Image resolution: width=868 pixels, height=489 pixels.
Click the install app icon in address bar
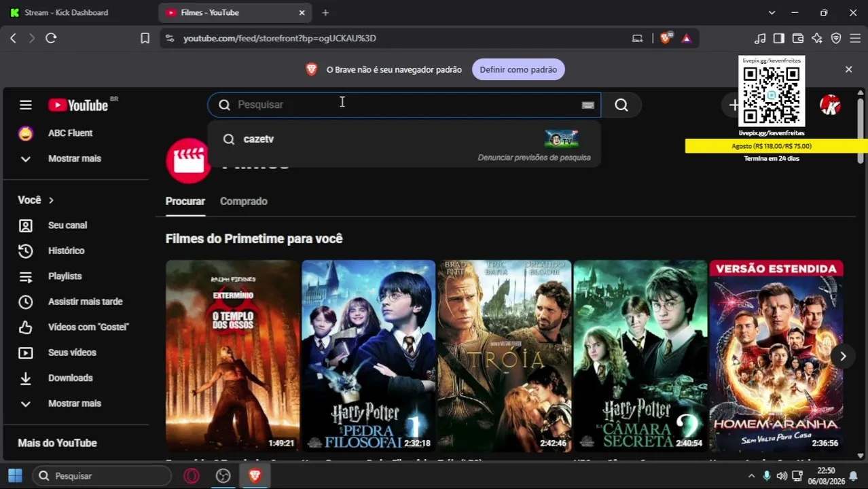637,38
